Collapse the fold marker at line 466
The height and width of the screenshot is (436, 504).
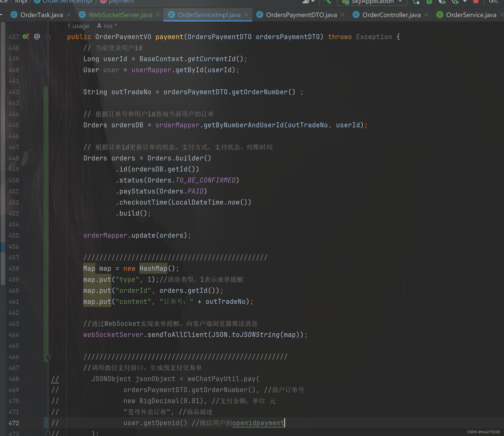pyautogui.click(x=48, y=357)
